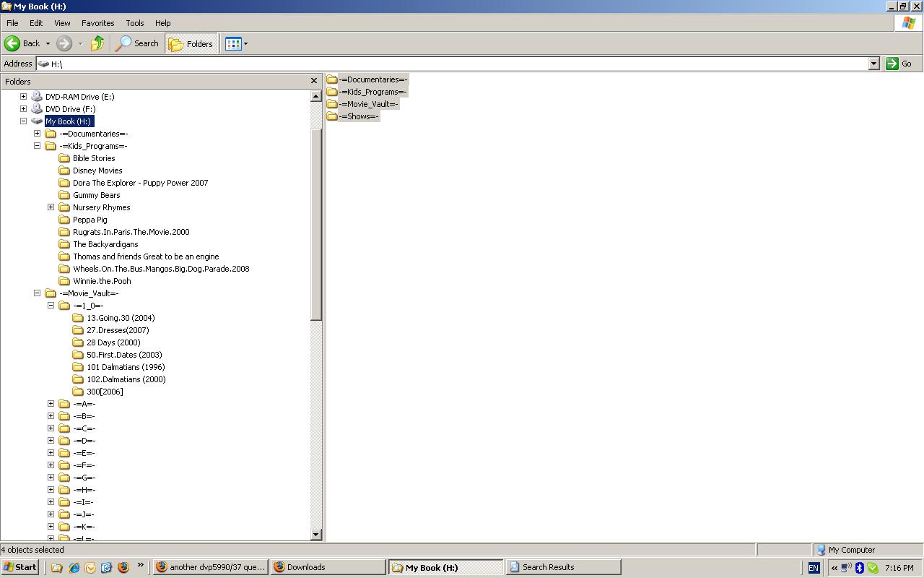Select 28 Days (2000) folder
The image size is (924, 578).
(113, 342)
